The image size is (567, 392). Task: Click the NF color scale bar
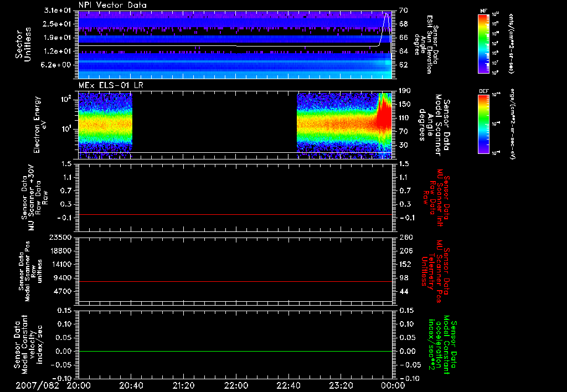[483, 44]
